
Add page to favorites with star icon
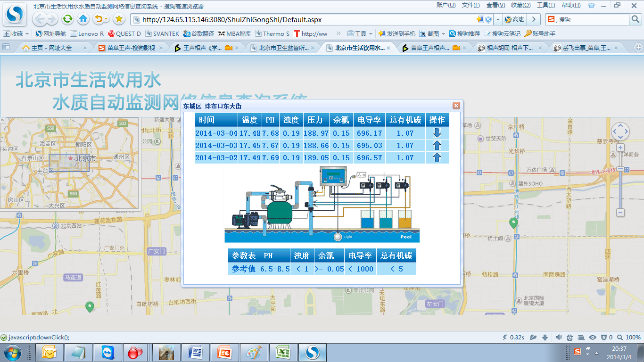[x=119, y=19]
